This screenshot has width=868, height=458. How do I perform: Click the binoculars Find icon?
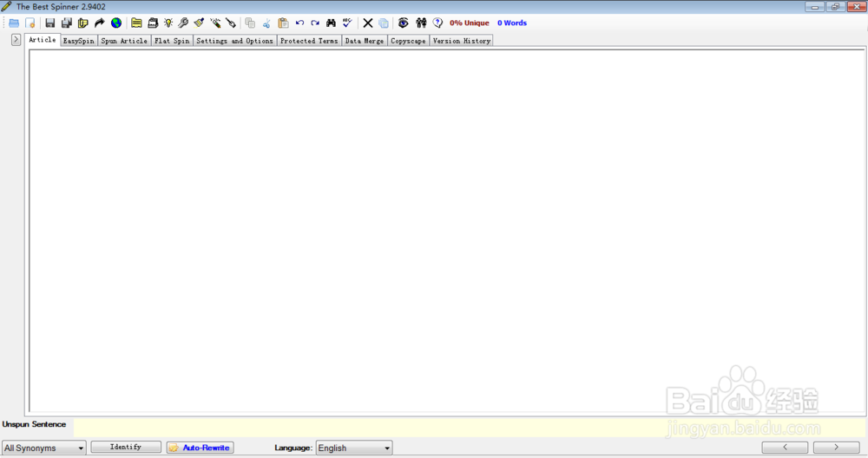pos(331,23)
